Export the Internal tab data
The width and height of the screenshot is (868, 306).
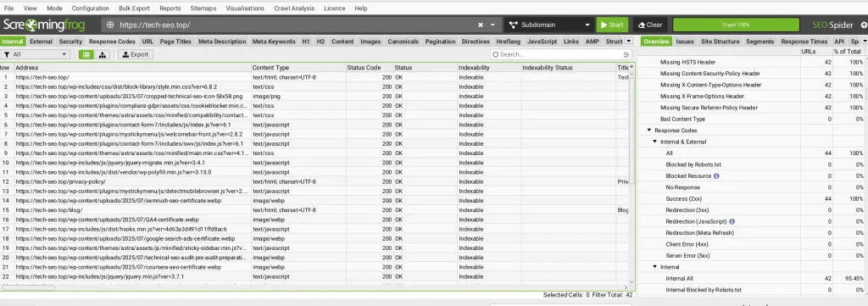(x=136, y=54)
